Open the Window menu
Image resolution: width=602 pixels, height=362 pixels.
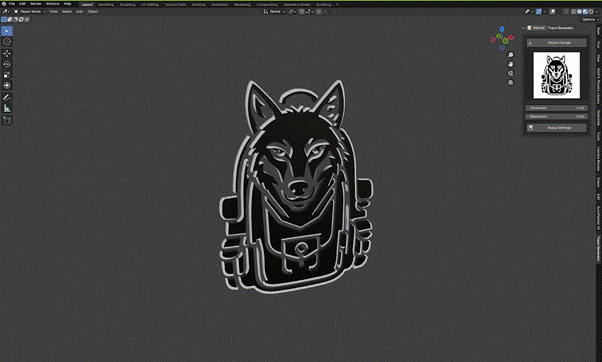pyautogui.click(x=53, y=4)
